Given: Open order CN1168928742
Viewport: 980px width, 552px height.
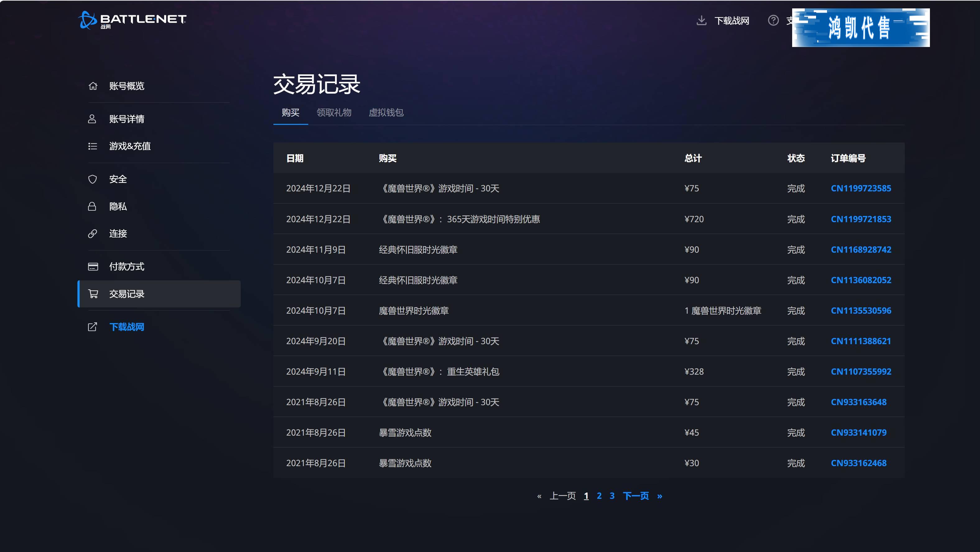Looking at the screenshot, I should [861, 249].
